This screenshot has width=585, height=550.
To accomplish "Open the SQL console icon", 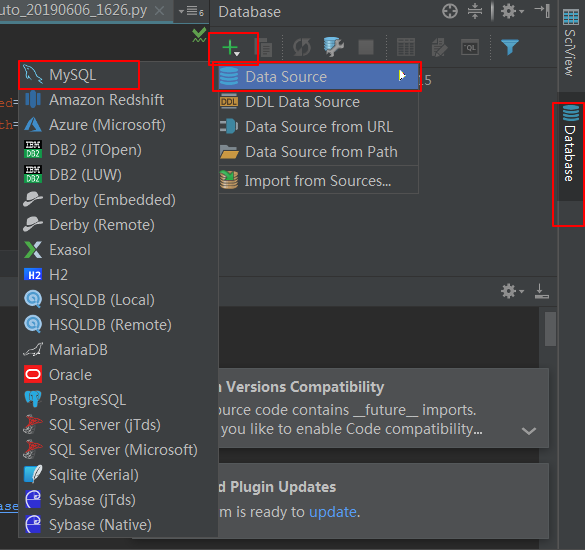I will point(470,47).
